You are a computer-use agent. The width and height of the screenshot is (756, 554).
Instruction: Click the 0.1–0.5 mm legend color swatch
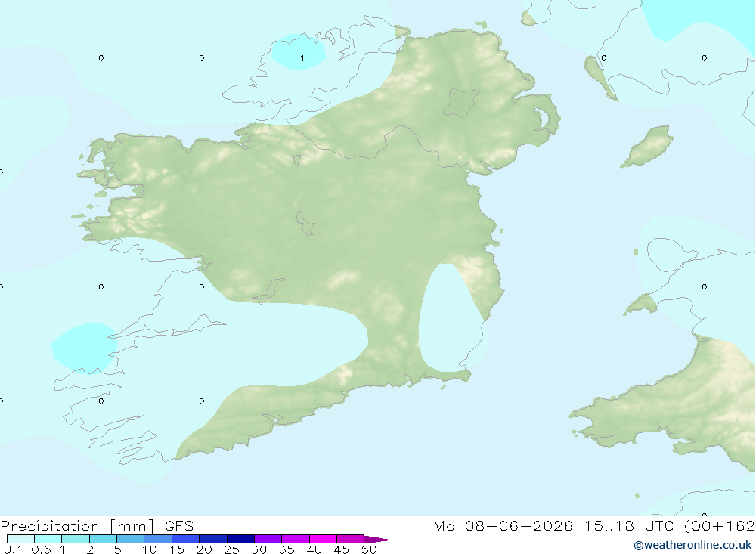(x=20, y=539)
